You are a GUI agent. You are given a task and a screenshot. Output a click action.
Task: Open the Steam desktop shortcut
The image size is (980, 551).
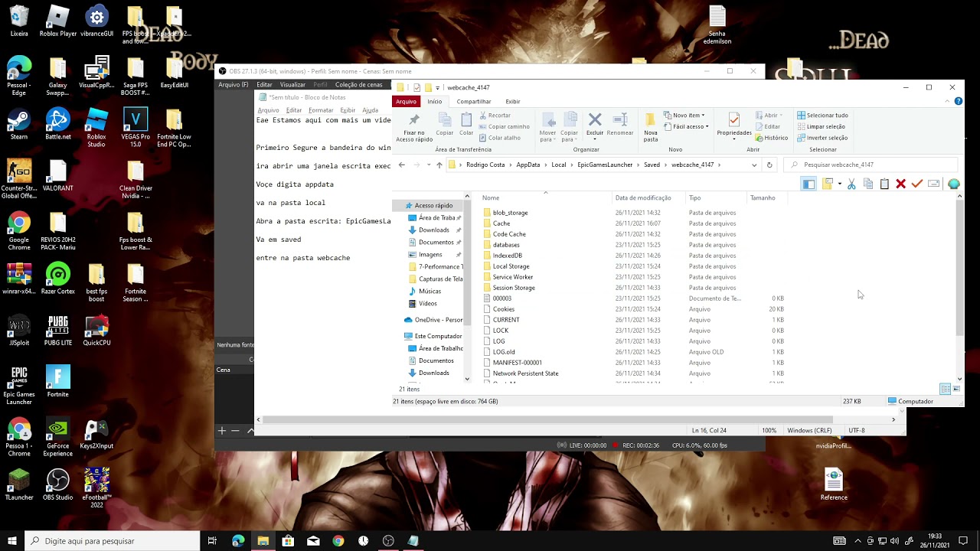(x=19, y=125)
